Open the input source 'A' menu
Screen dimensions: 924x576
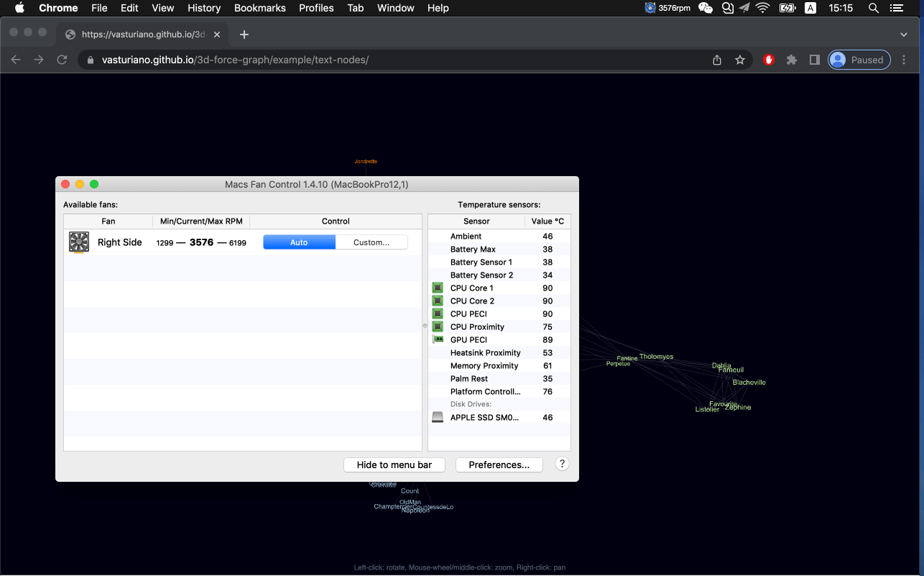click(810, 8)
